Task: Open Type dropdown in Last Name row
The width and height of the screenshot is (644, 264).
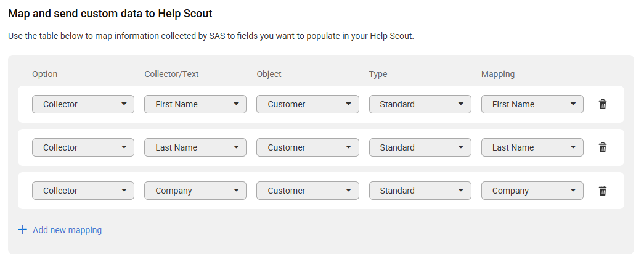Action: [x=420, y=147]
